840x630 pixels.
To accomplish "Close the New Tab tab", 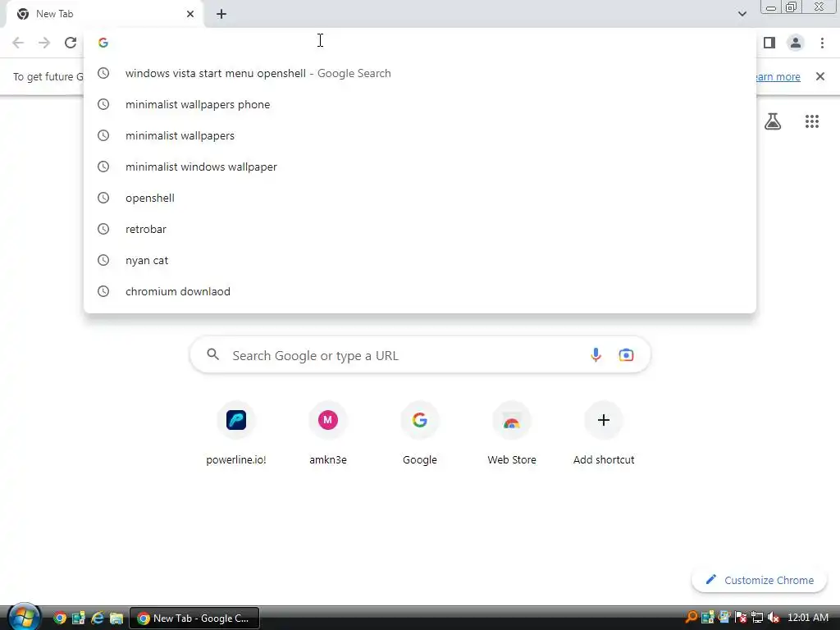I will point(190,14).
